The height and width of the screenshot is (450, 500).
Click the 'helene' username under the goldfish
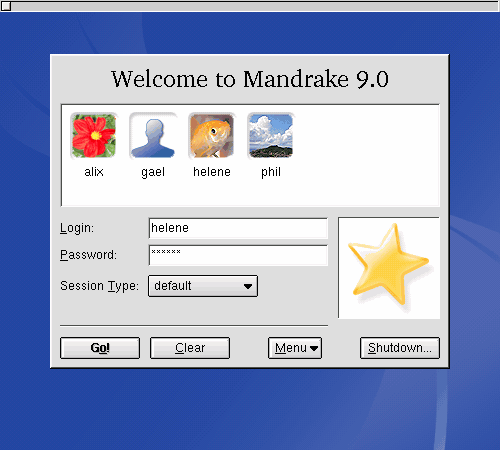tap(212, 172)
